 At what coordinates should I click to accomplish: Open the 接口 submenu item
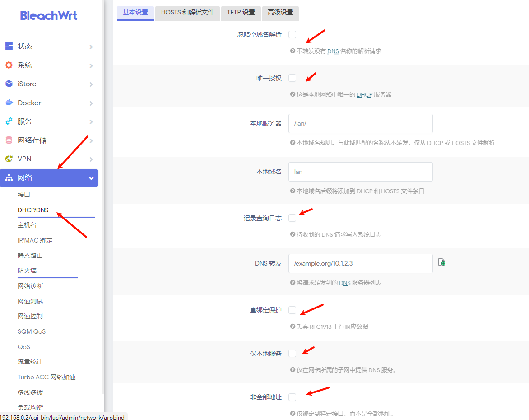(24, 195)
